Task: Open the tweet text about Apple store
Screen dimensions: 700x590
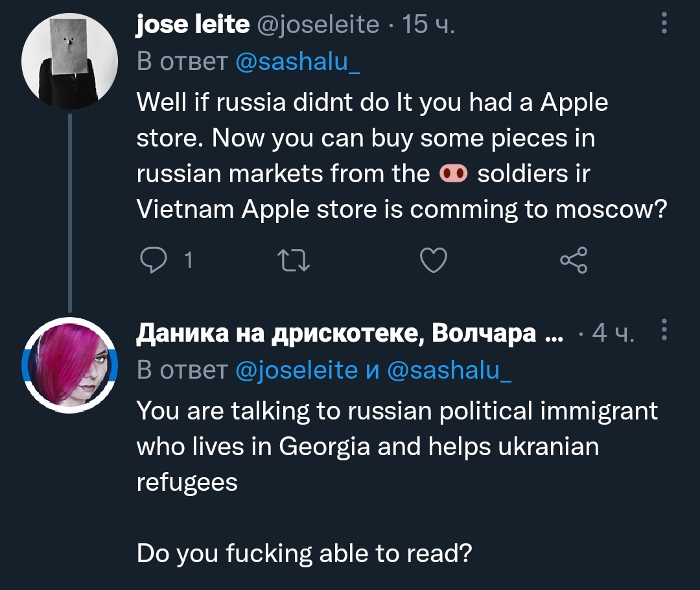Action: 389,156
